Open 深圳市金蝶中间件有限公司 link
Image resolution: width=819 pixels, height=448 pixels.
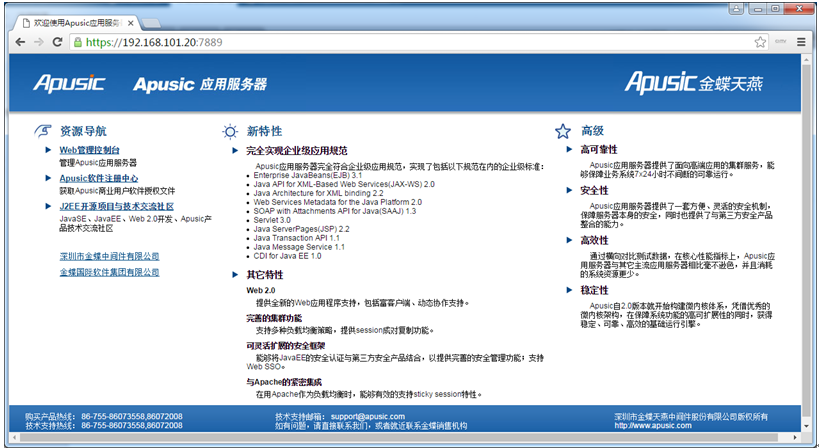click(109, 256)
